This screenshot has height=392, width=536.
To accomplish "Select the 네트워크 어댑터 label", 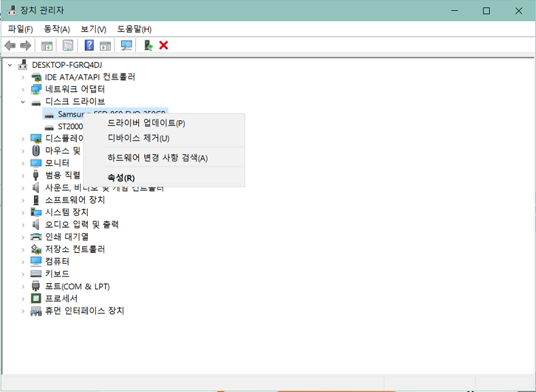I will pos(76,89).
